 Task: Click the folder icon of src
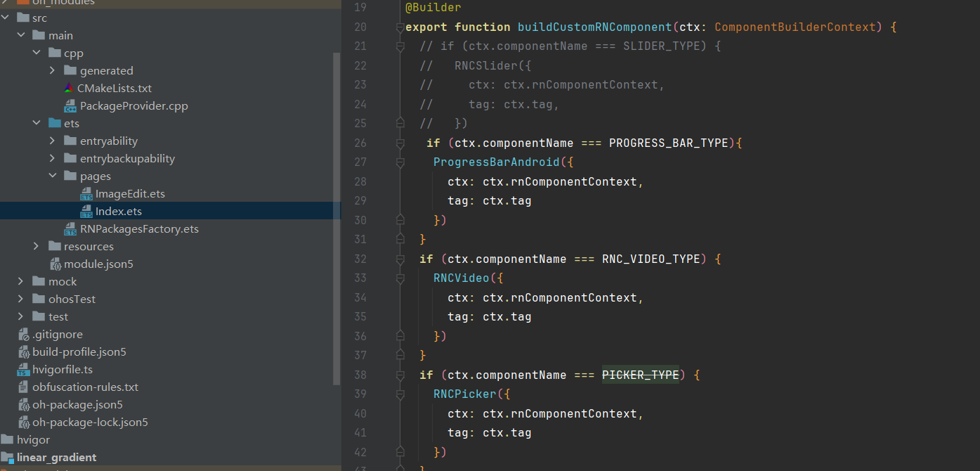tap(22, 18)
